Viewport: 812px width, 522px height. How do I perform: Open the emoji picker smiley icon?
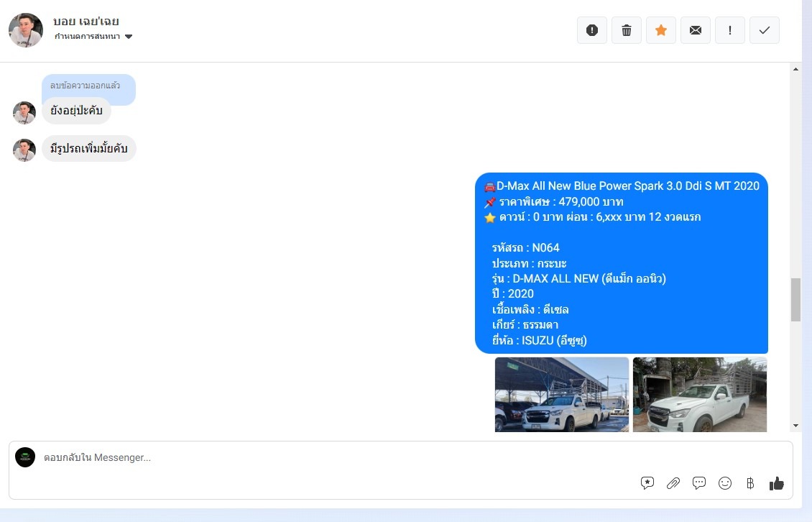[725, 483]
